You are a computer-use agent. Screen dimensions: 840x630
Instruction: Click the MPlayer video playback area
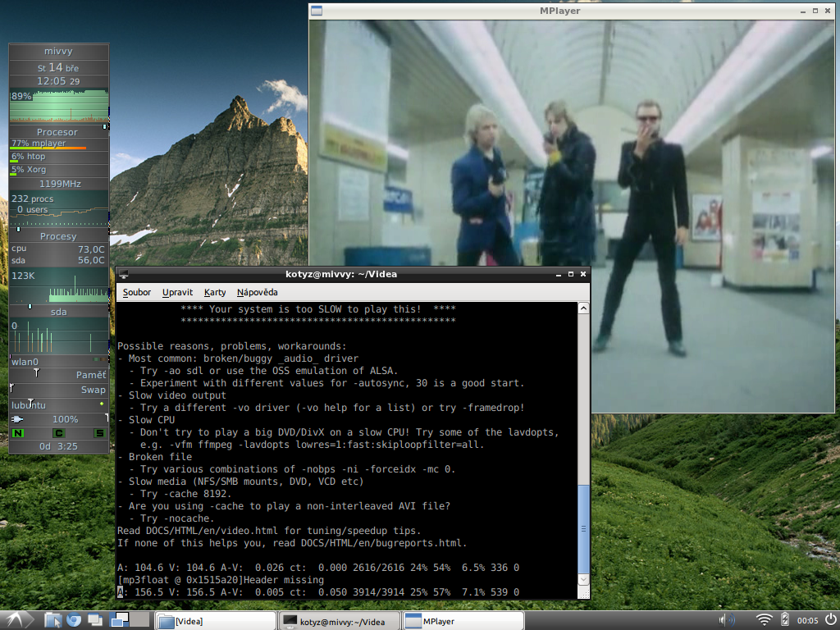(x=572, y=217)
